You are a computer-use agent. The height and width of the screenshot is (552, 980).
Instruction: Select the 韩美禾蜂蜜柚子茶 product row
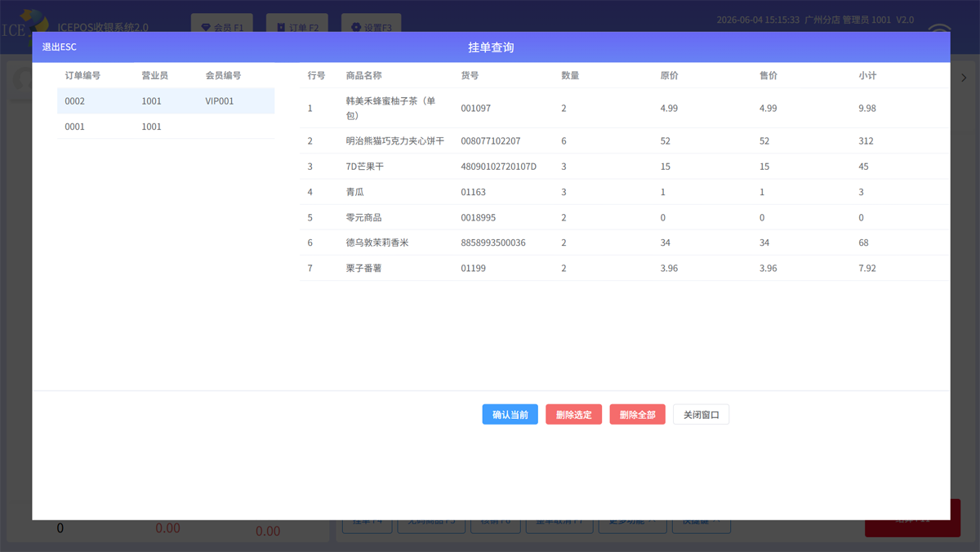coord(625,108)
